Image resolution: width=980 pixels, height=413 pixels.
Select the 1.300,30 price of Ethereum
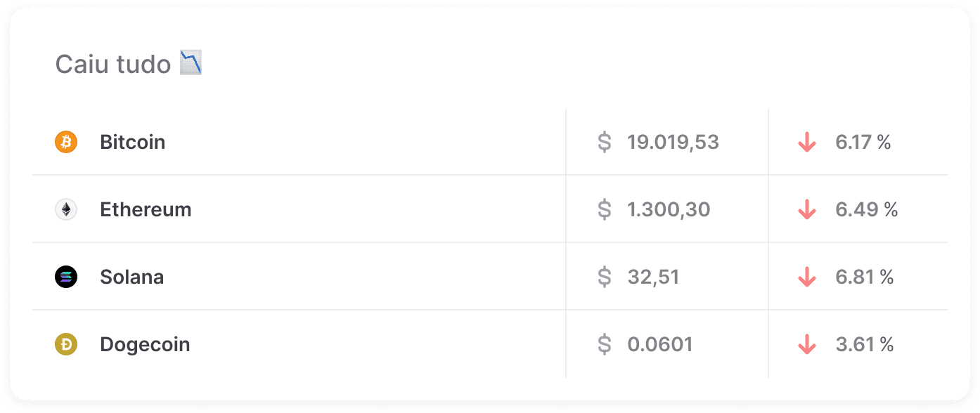coord(668,209)
